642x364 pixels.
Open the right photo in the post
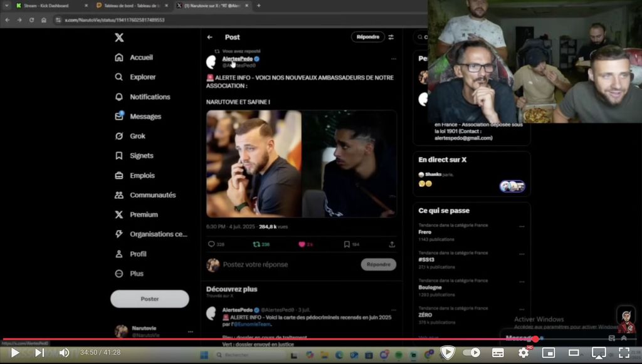pos(350,164)
